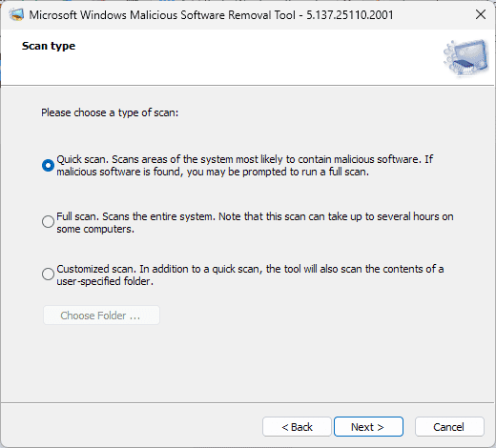Select the Quick scan radio button
496x448 pixels.
[48, 165]
